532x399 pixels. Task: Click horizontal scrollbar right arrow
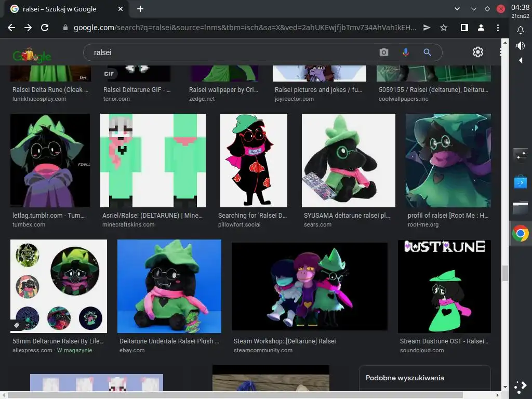click(498, 395)
